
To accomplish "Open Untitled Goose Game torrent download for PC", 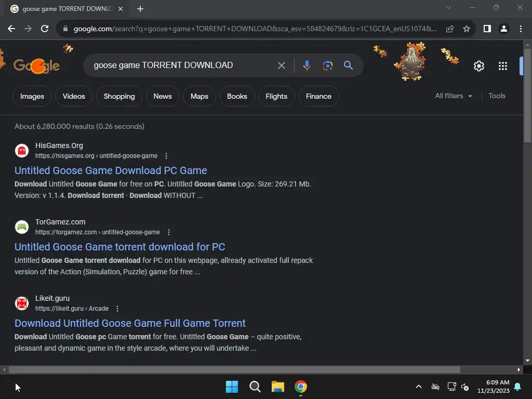I will coord(120,247).
